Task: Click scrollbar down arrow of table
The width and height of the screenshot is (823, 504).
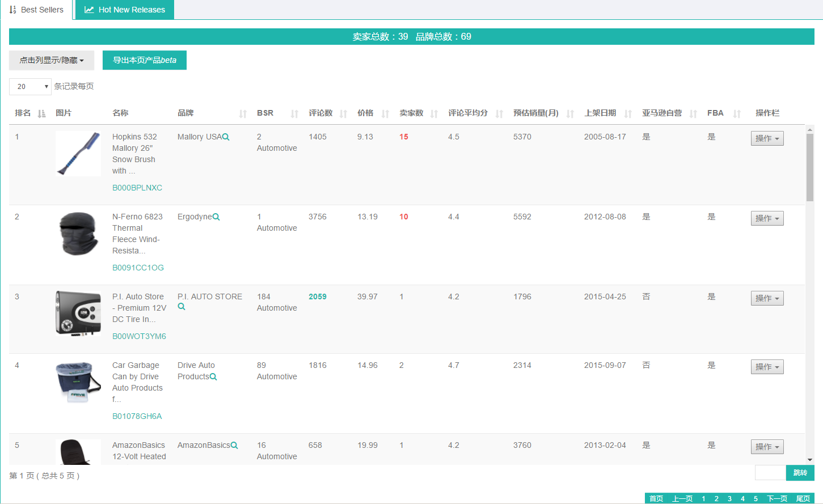Action: tap(810, 460)
